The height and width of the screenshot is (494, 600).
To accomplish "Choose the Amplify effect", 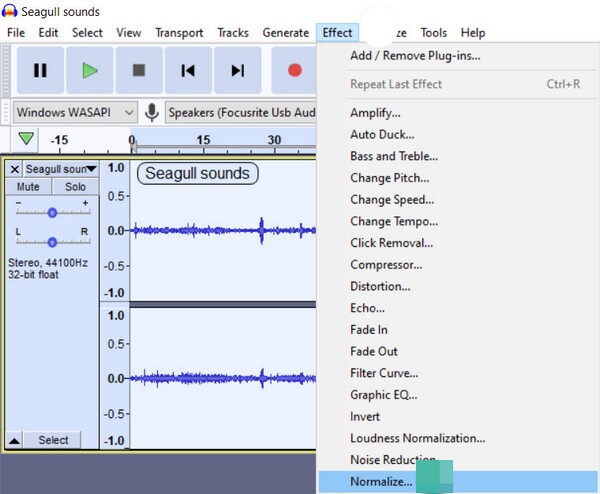I will coord(458,113).
